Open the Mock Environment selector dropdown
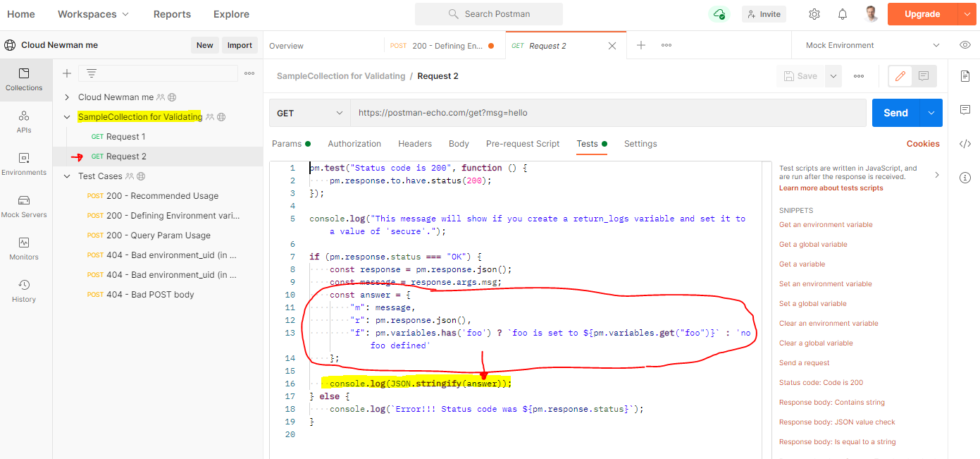 (x=873, y=45)
